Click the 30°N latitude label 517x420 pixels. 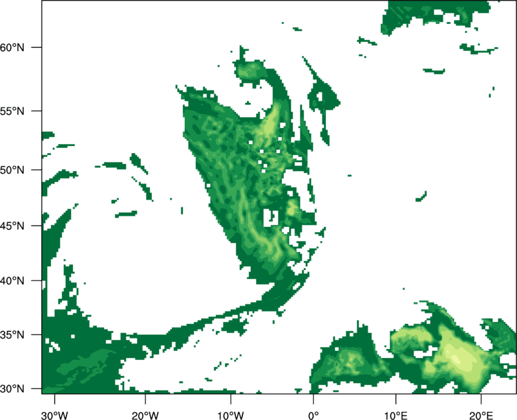click(x=12, y=389)
